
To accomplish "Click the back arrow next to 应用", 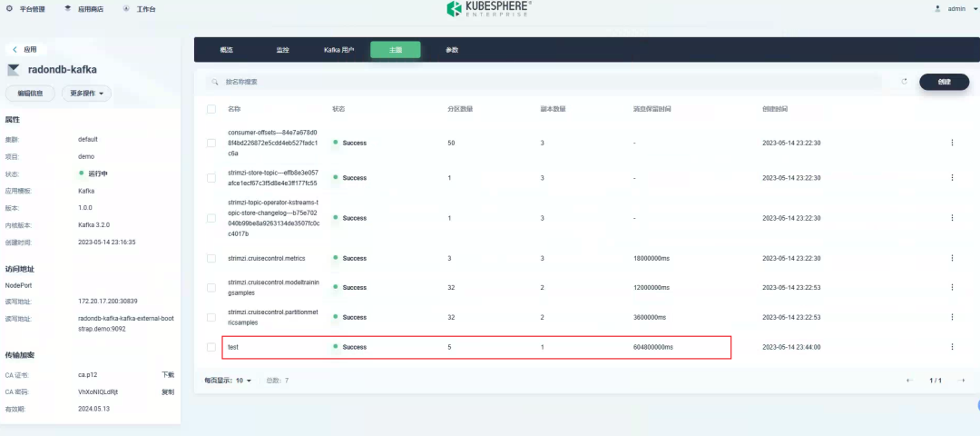I will point(15,49).
